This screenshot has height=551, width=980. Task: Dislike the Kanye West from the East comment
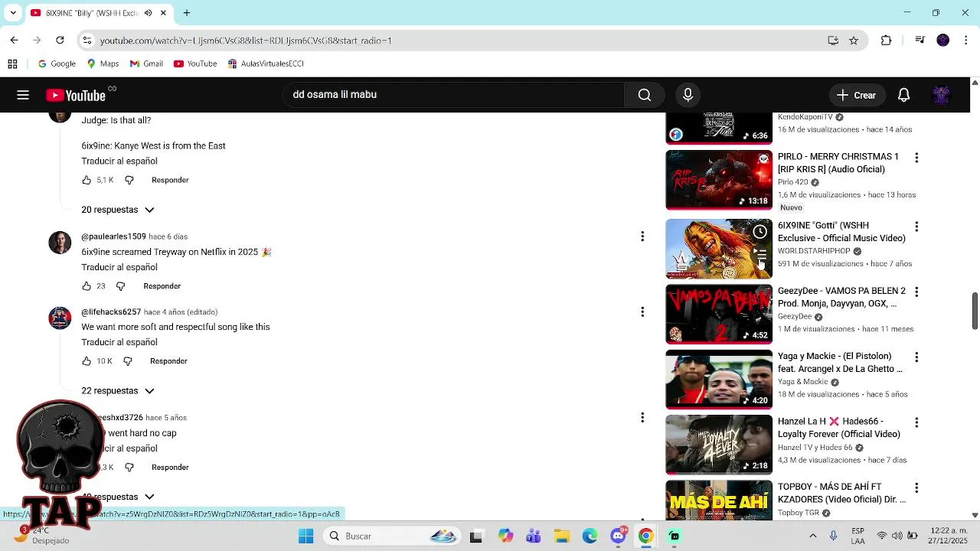point(129,180)
